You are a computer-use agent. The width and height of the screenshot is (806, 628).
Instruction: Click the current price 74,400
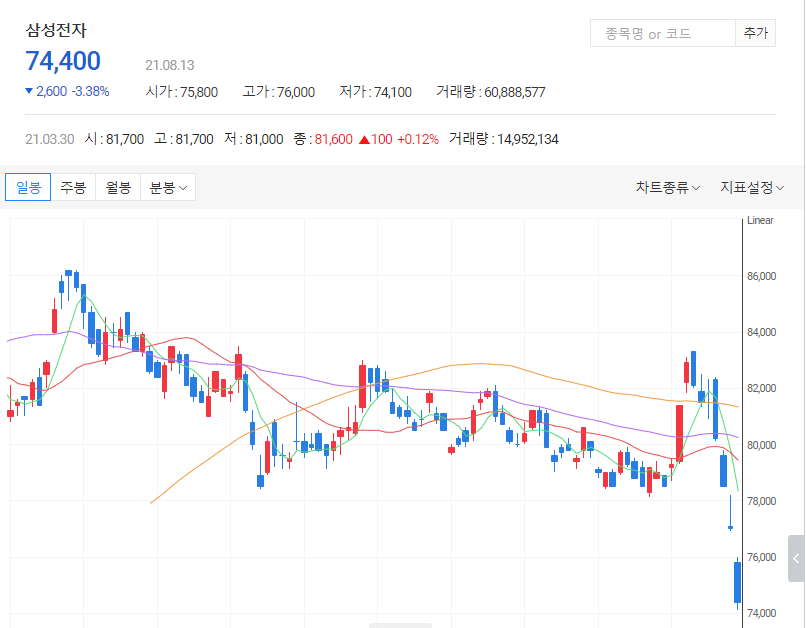[63, 61]
